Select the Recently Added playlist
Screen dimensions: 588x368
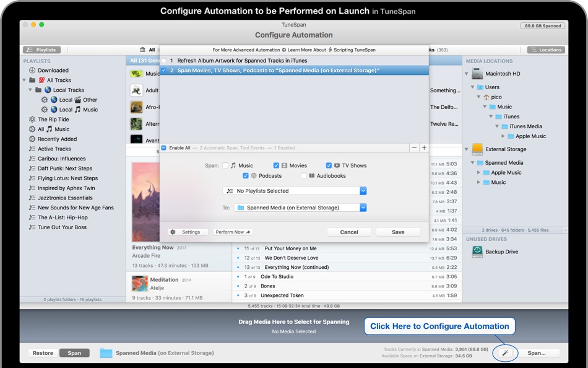click(x=57, y=139)
